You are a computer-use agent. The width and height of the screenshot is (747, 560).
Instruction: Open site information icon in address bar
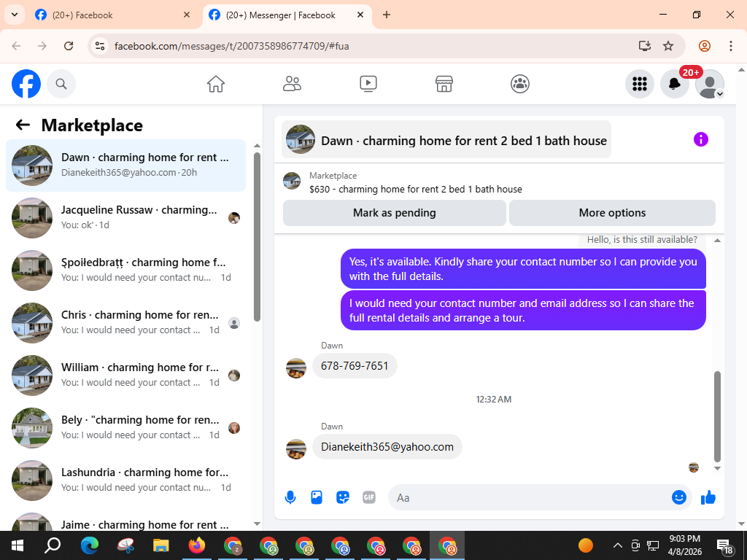[x=99, y=46]
